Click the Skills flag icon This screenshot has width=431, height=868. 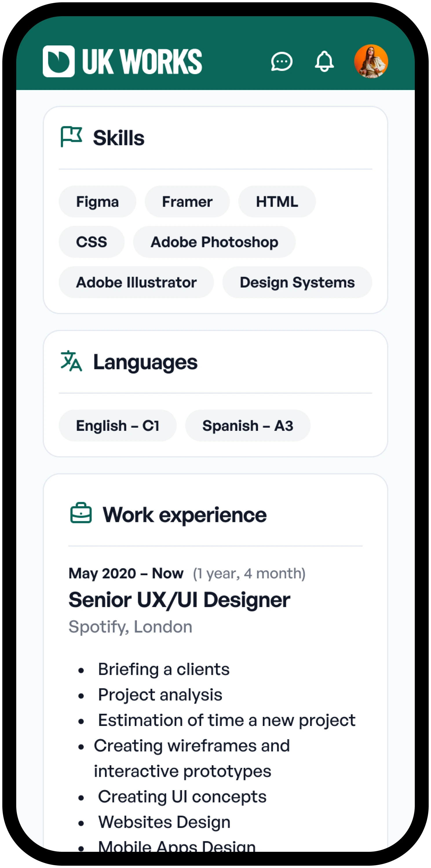(72, 137)
